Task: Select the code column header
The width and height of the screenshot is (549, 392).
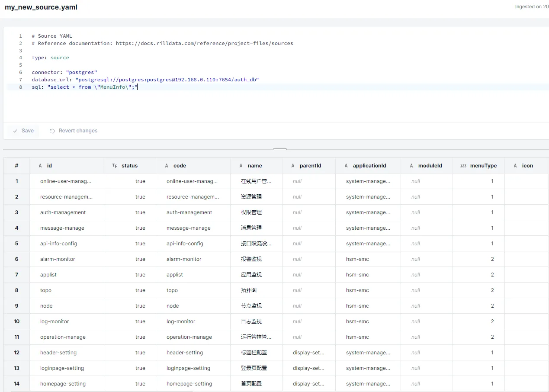Action: (193, 166)
